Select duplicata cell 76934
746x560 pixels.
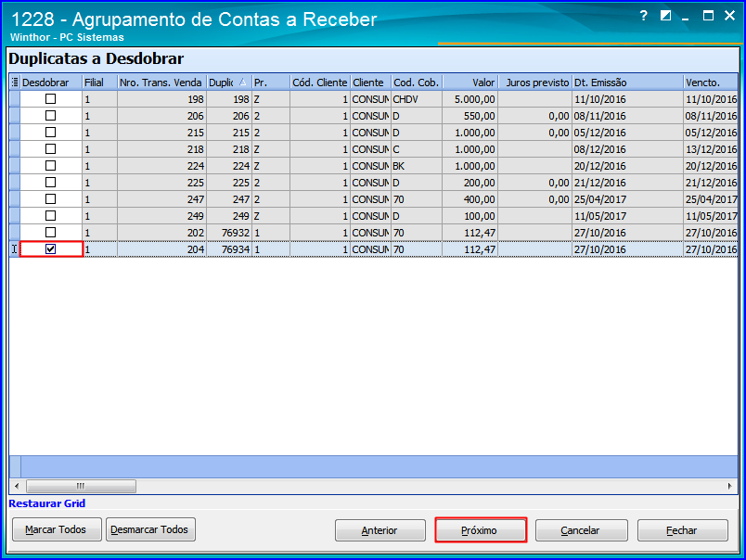(x=229, y=248)
